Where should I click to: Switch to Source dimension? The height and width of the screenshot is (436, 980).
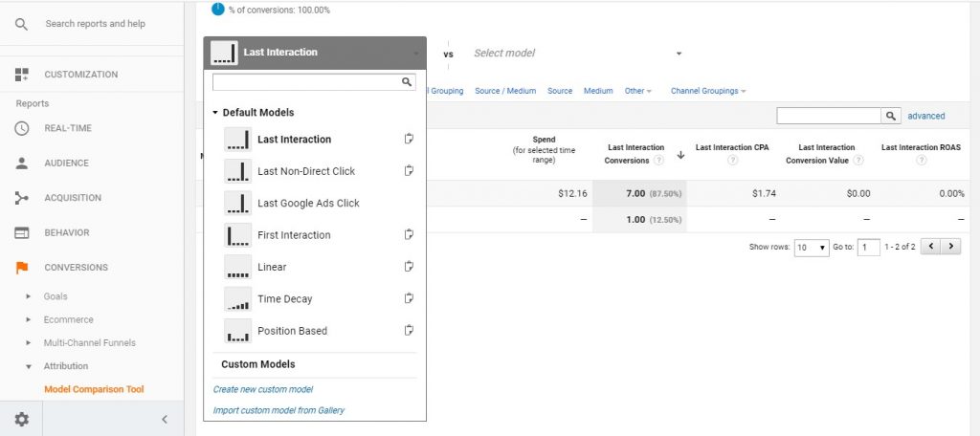(x=560, y=91)
